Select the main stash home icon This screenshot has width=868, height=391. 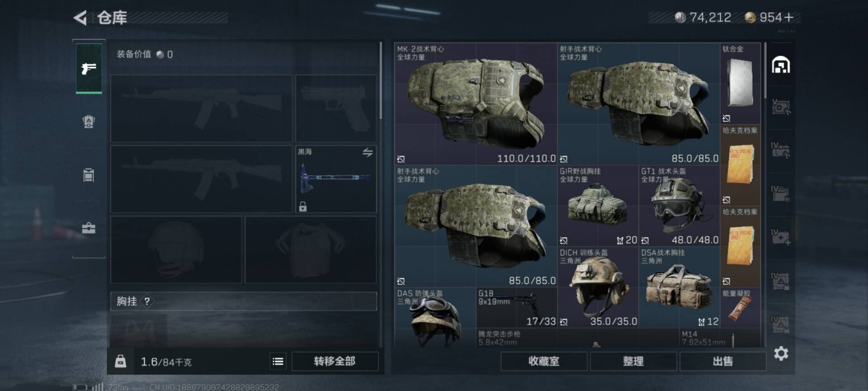(x=781, y=65)
